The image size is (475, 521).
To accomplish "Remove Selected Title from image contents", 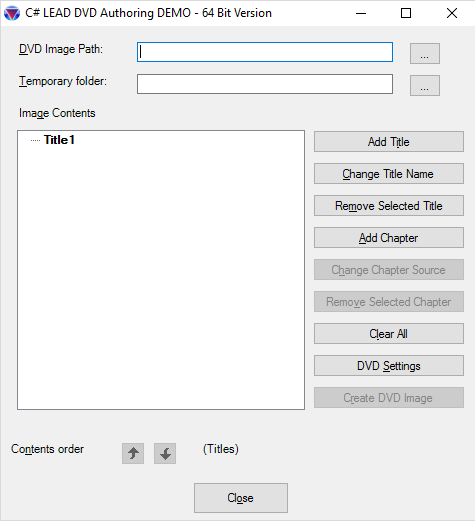I will 389,206.
